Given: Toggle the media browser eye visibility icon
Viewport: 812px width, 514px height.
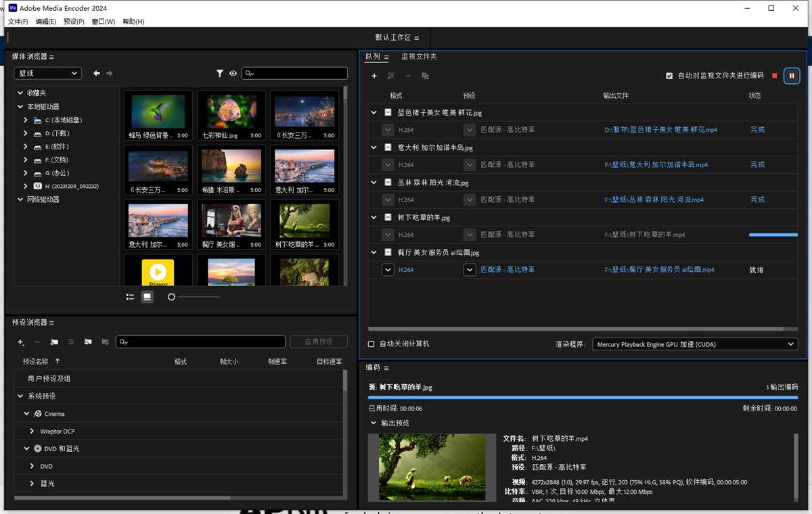Looking at the screenshot, I should (x=233, y=73).
